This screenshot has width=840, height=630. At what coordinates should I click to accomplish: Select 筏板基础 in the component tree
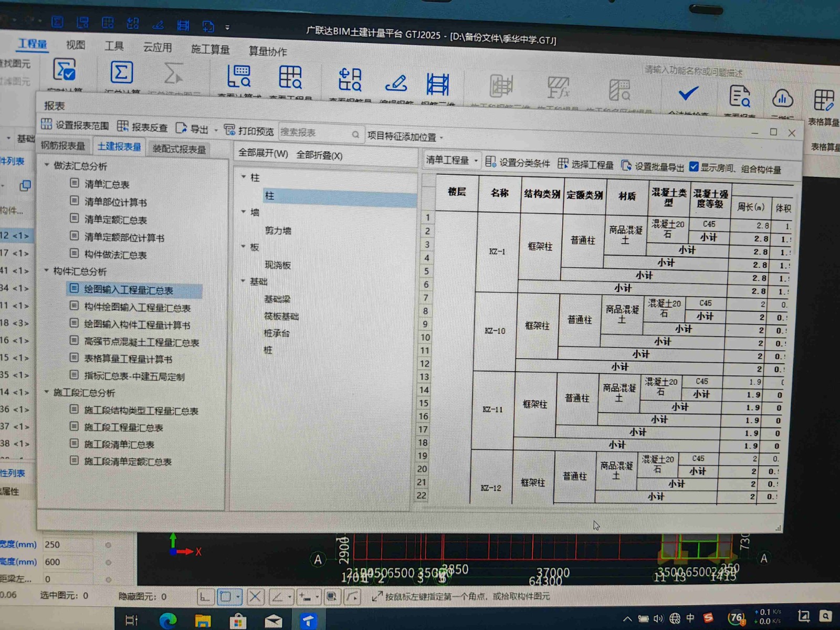click(281, 316)
